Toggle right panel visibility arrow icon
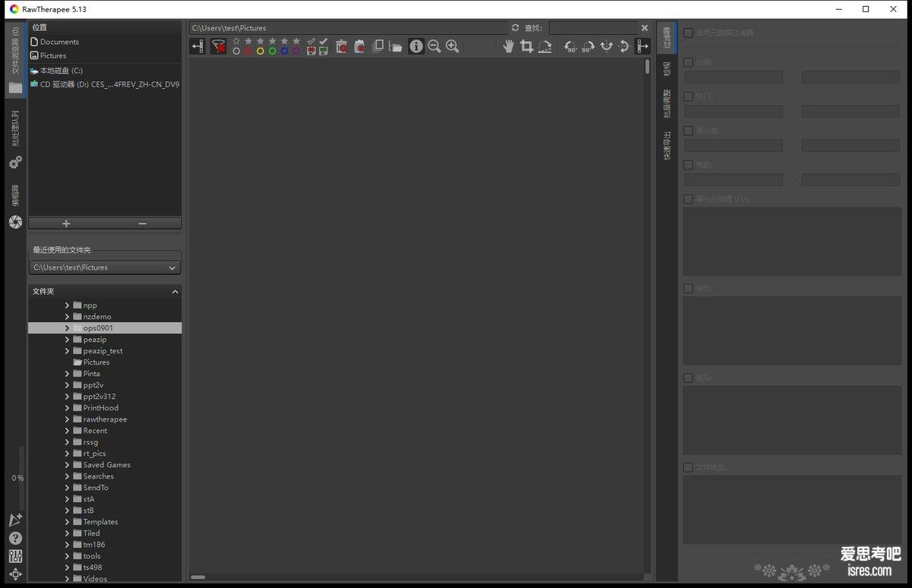Screen dimensions: 912x588 [x=643, y=46]
